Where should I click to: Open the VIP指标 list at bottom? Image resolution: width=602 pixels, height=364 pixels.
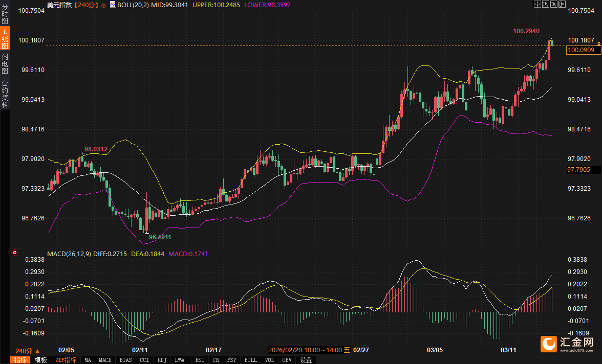click(66, 360)
